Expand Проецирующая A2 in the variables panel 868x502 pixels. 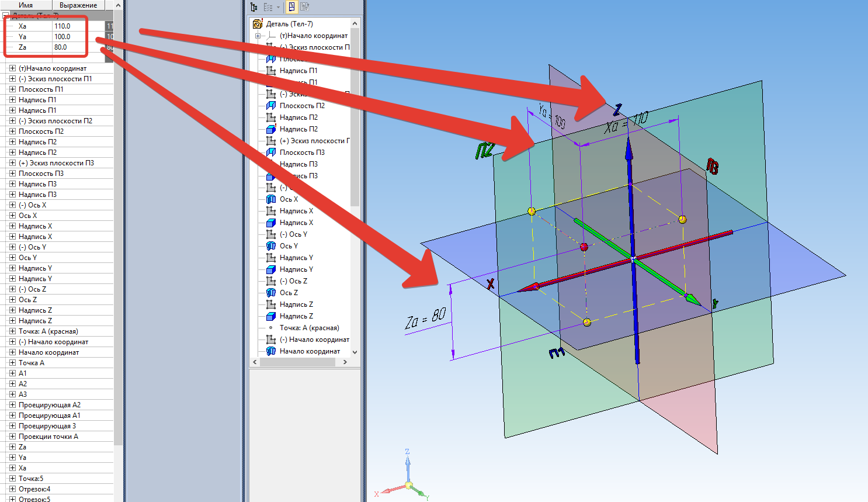click(x=12, y=405)
